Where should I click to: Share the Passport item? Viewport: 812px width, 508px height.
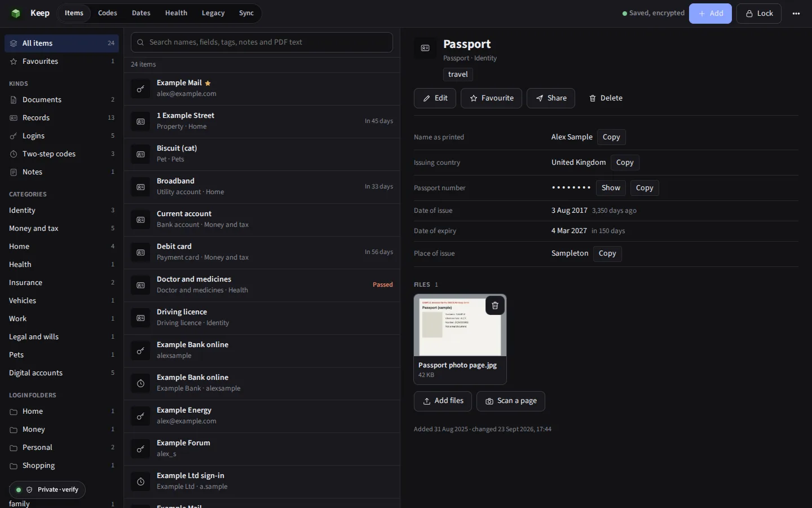[x=551, y=98]
